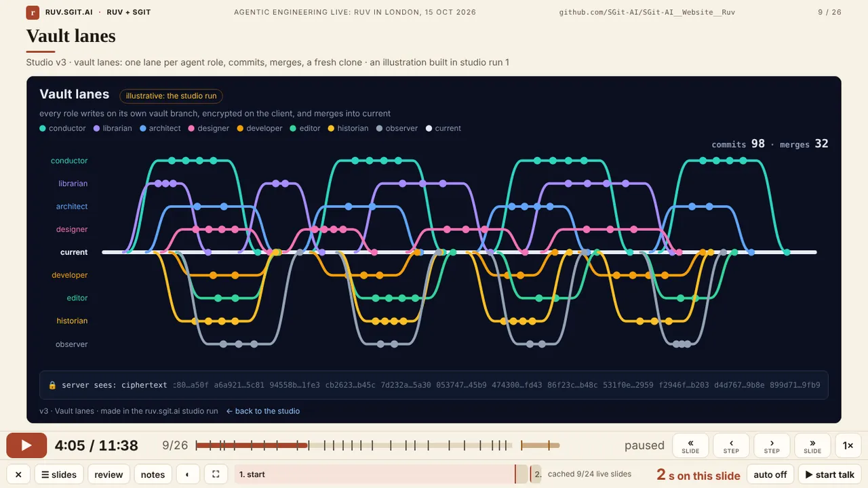Click the 'commits 98' counter
The height and width of the screenshot is (488, 868).
[738, 144]
